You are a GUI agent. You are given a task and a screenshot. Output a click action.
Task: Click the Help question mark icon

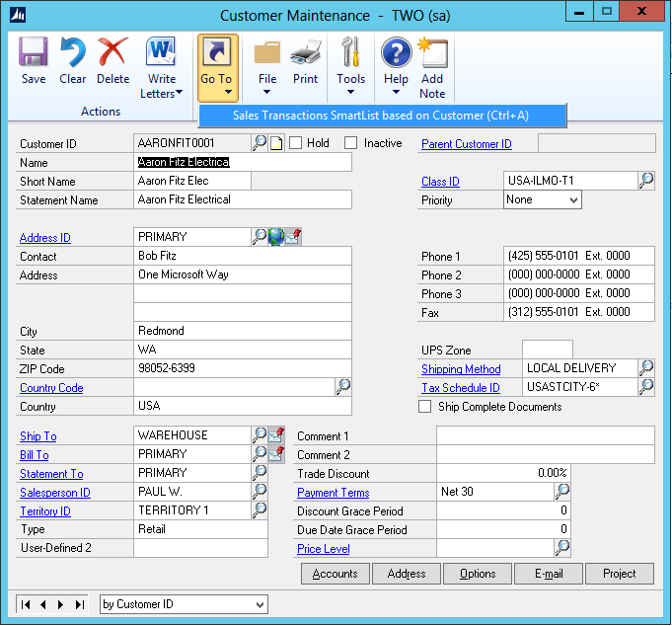click(x=396, y=52)
